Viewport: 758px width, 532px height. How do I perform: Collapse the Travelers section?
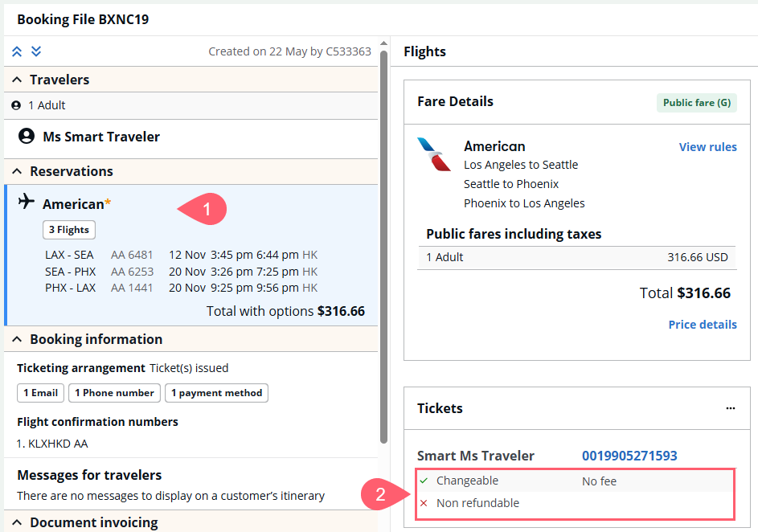coord(17,80)
